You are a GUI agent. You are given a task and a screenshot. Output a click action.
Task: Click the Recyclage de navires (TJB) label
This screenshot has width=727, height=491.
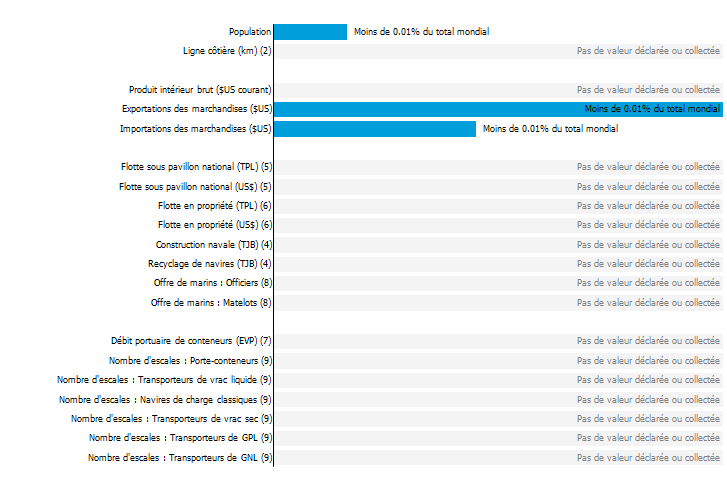click(x=210, y=264)
